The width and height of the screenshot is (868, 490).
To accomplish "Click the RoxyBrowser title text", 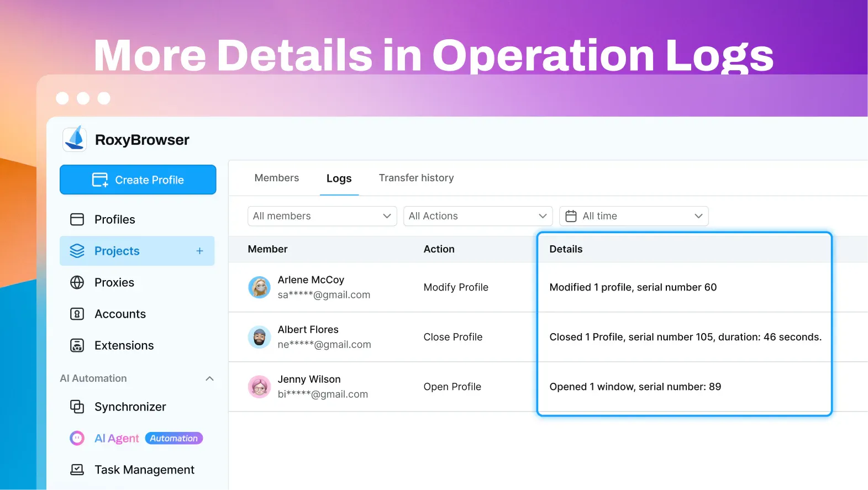I will [x=142, y=140].
